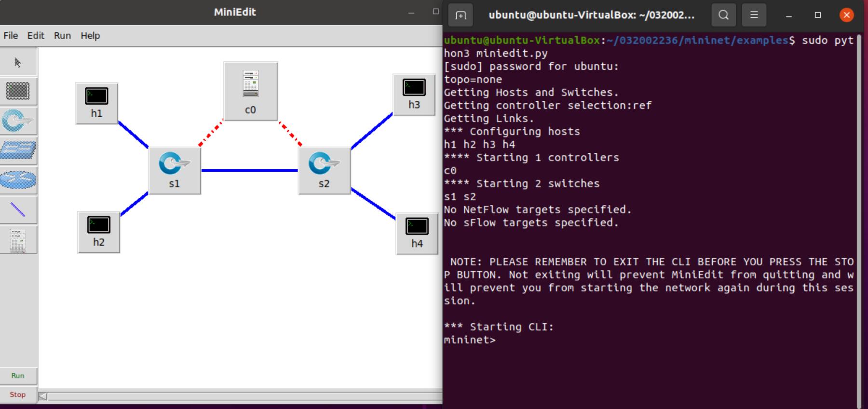Open the Help menu in MiniEdit
The width and height of the screenshot is (868, 409).
90,36
